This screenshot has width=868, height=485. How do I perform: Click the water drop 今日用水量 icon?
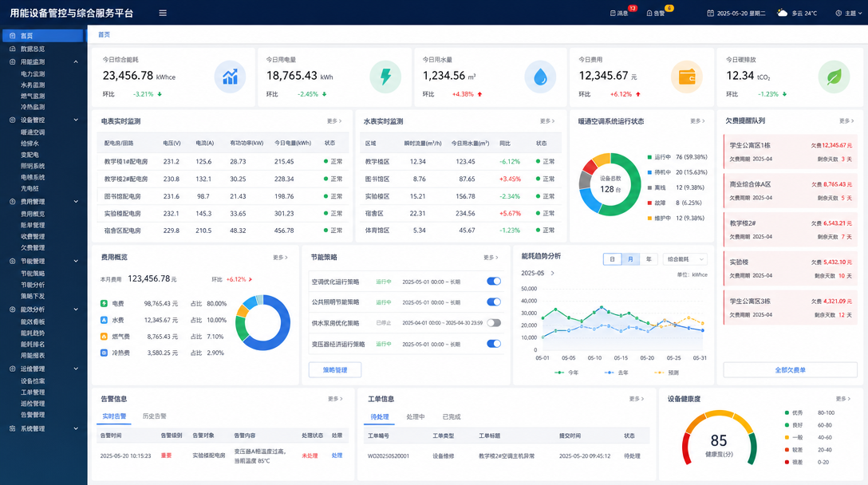coord(540,77)
